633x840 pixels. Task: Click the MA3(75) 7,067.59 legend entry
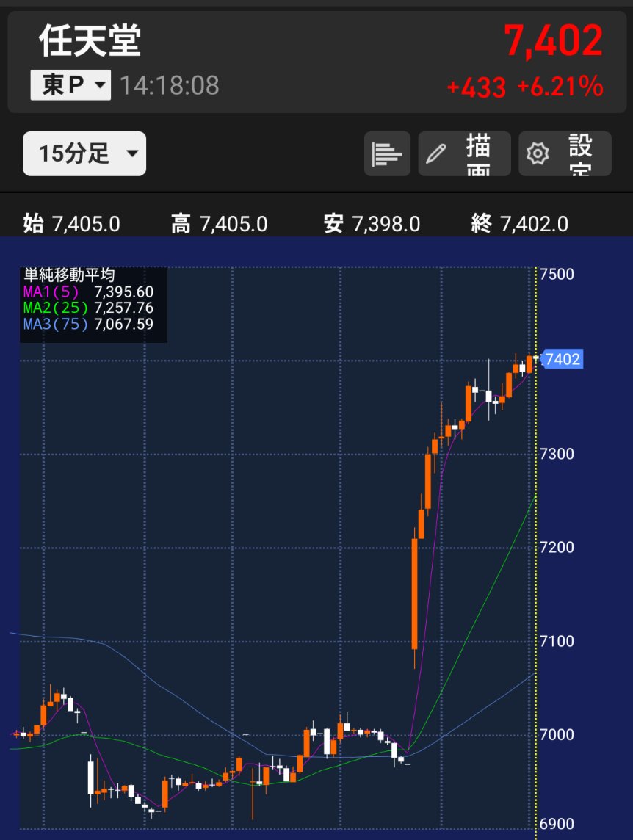pos(88,324)
